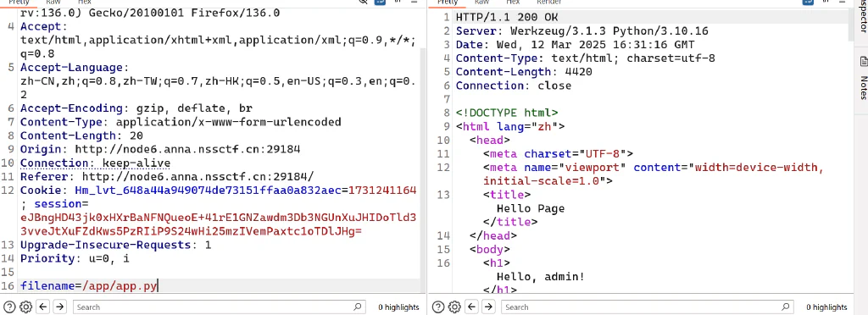Click the request editor vertical scrollbar
The image size is (868, 315).
point(424,166)
